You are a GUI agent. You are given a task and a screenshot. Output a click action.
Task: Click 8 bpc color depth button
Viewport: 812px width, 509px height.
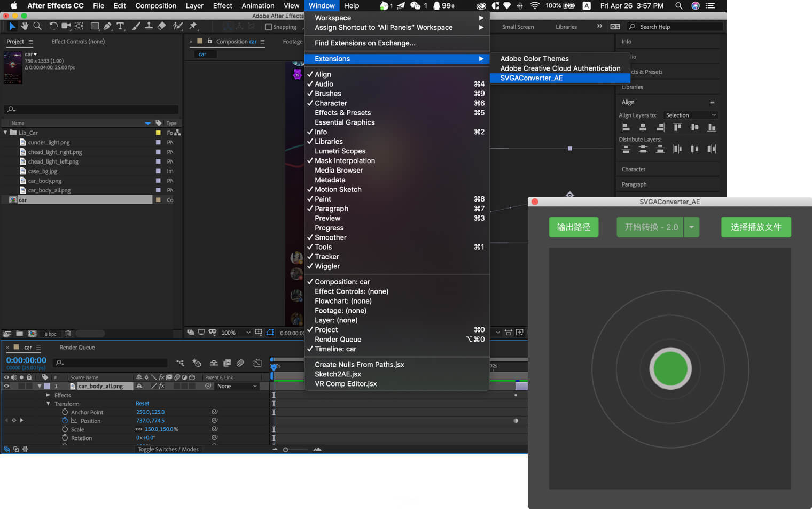pyautogui.click(x=50, y=334)
